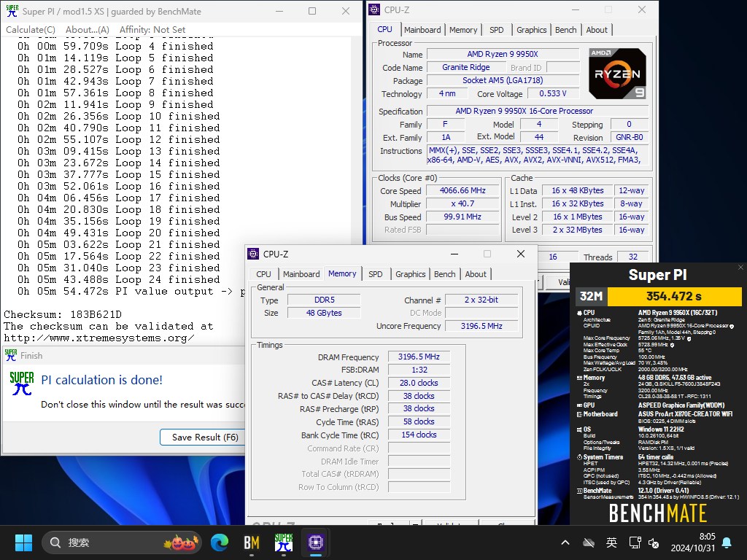Open the Calculate(C) menu in Super PI
The width and height of the screenshot is (747, 560).
point(31,29)
